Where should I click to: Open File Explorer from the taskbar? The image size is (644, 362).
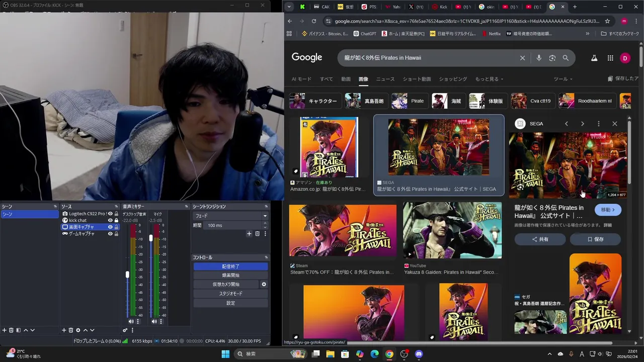coord(330,354)
